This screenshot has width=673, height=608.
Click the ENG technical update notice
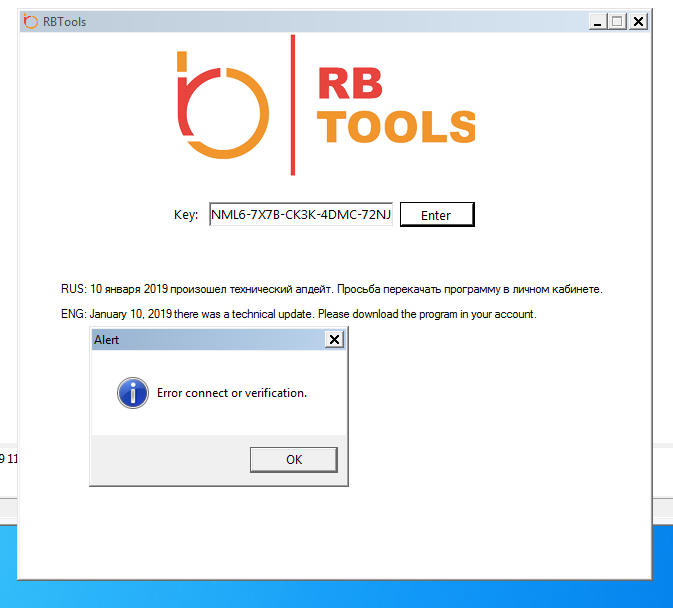point(299,314)
